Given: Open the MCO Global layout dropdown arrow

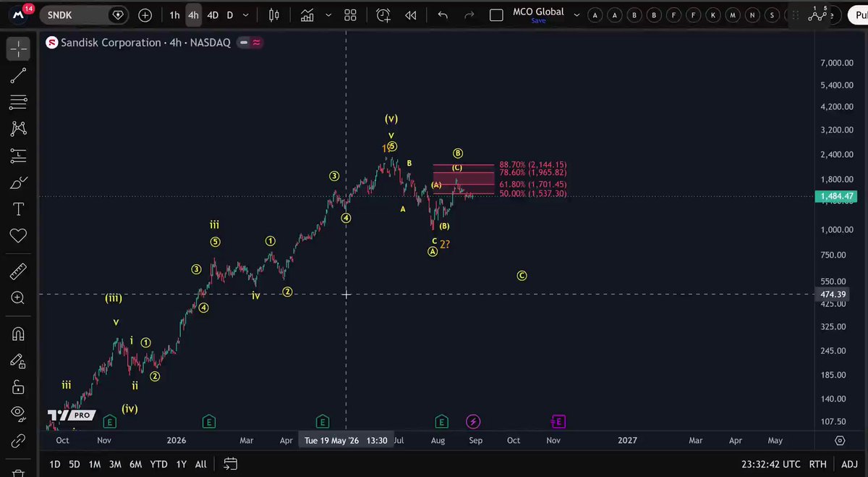Looking at the screenshot, I should [576, 15].
